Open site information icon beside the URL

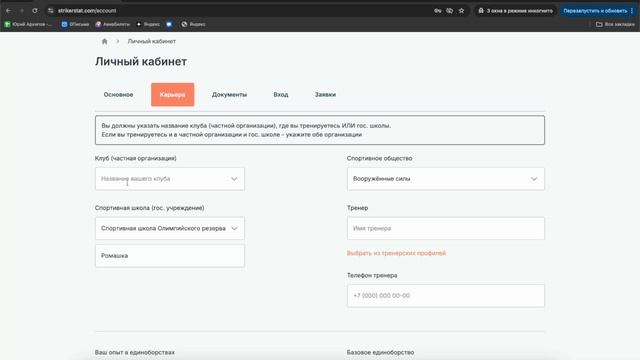[51, 11]
